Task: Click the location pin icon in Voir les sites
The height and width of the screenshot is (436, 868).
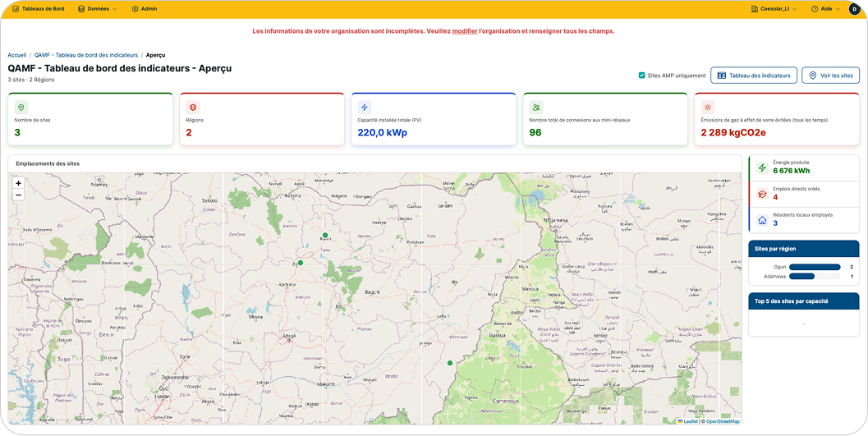Action: pos(813,76)
